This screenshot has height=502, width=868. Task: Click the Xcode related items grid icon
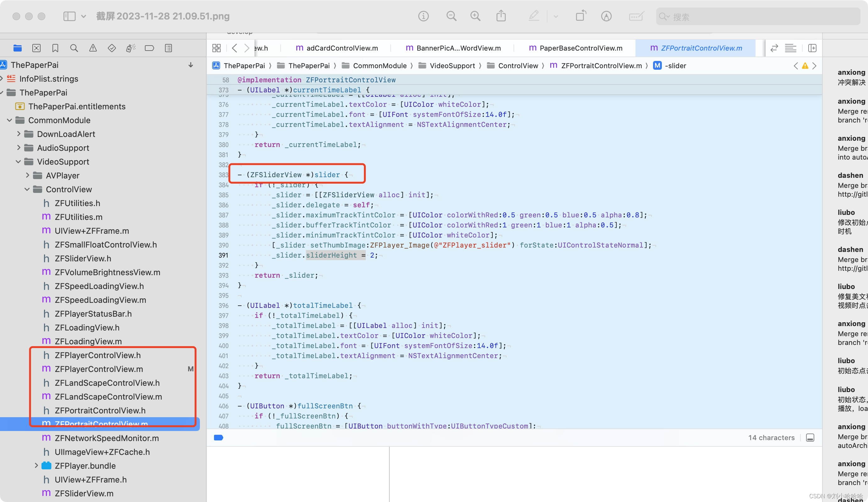[216, 48]
